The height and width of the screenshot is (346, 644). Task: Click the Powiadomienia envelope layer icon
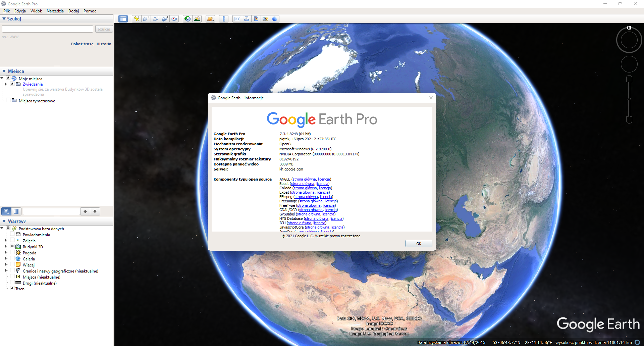pos(18,235)
